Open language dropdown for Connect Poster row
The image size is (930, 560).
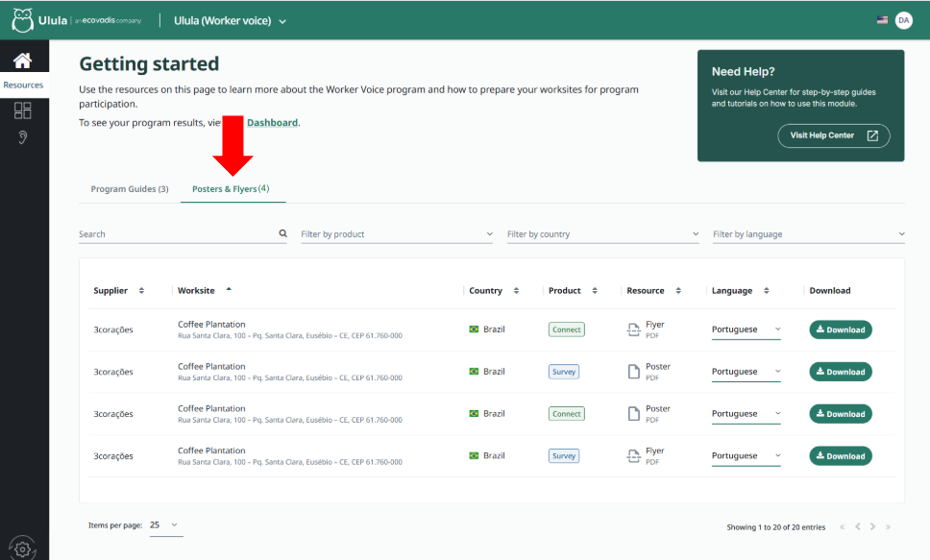point(746,414)
